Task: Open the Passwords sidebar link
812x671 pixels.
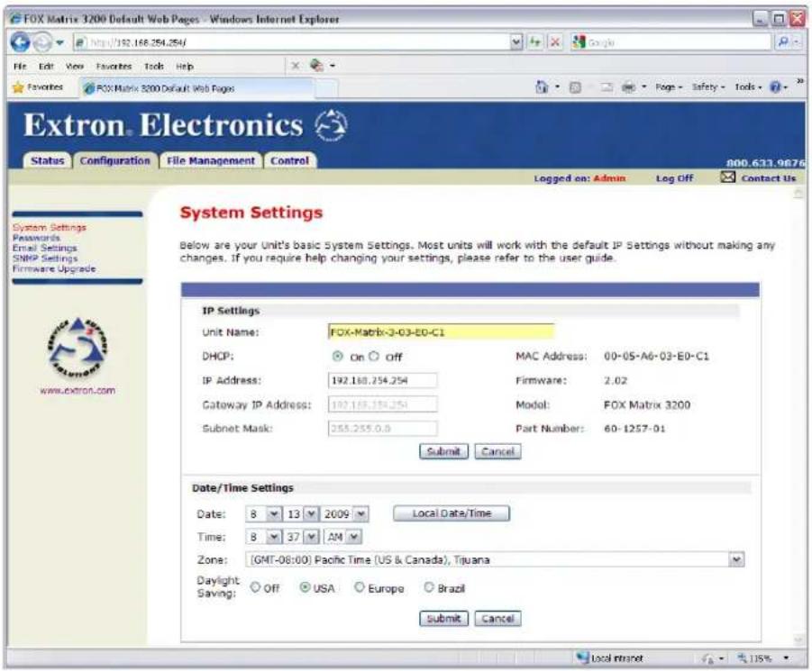Action: (36, 238)
